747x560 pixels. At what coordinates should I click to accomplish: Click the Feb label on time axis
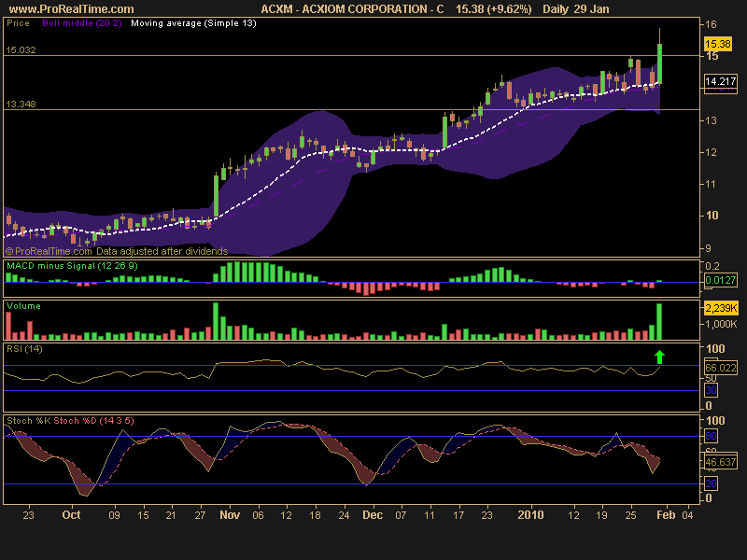point(666,515)
